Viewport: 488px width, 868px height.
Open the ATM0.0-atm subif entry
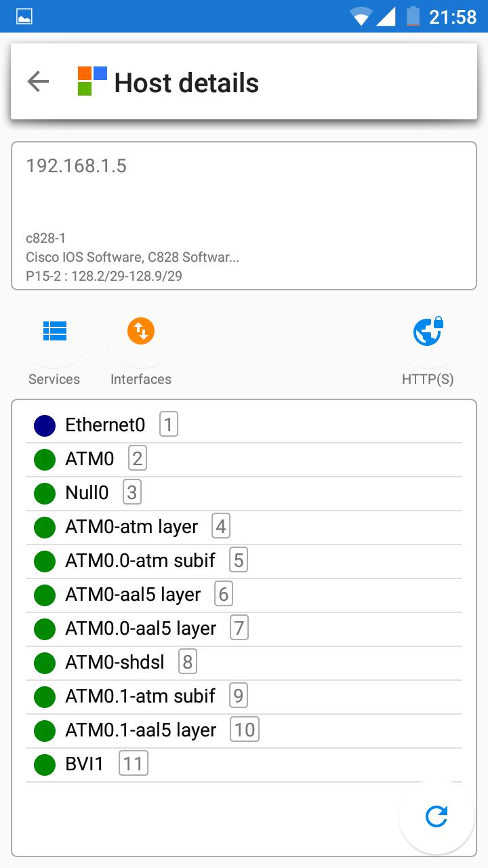point(244,561)
